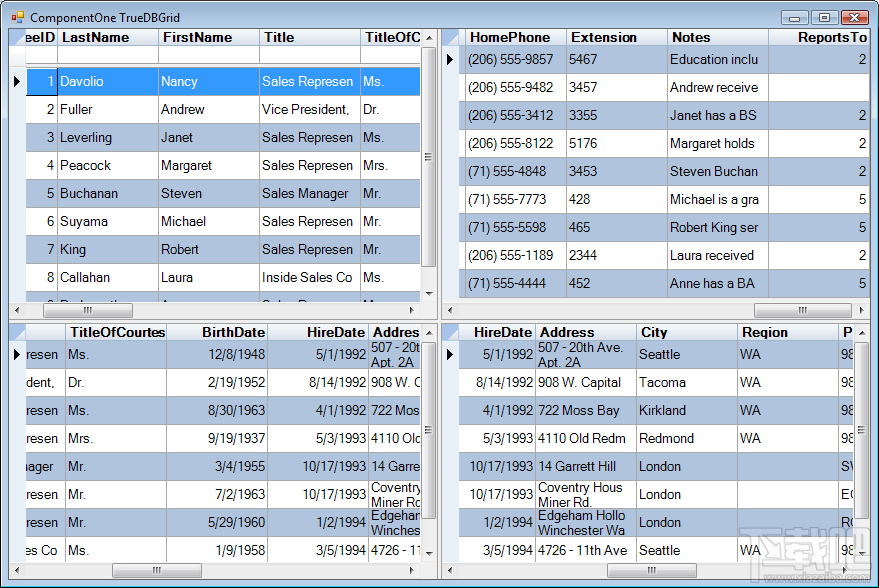Click the select-all corner of the top-left grid
Viewport: 879px width, 588px height.
(x=17, y=38)
